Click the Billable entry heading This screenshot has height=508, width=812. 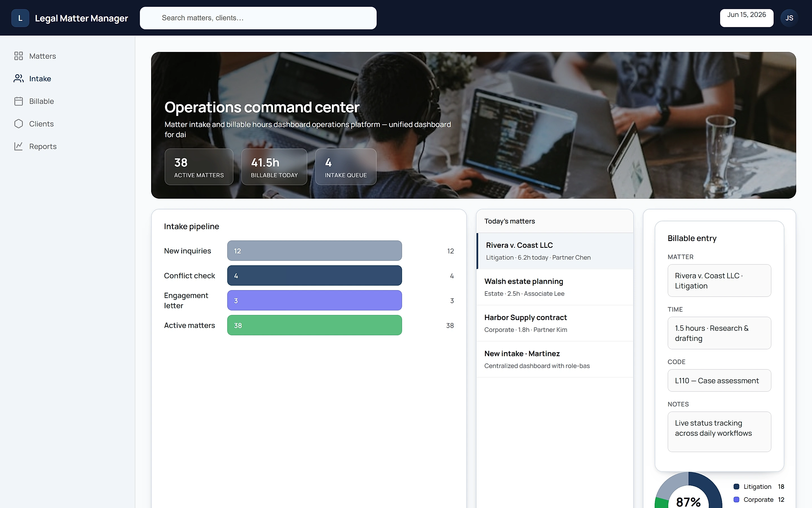692,238
